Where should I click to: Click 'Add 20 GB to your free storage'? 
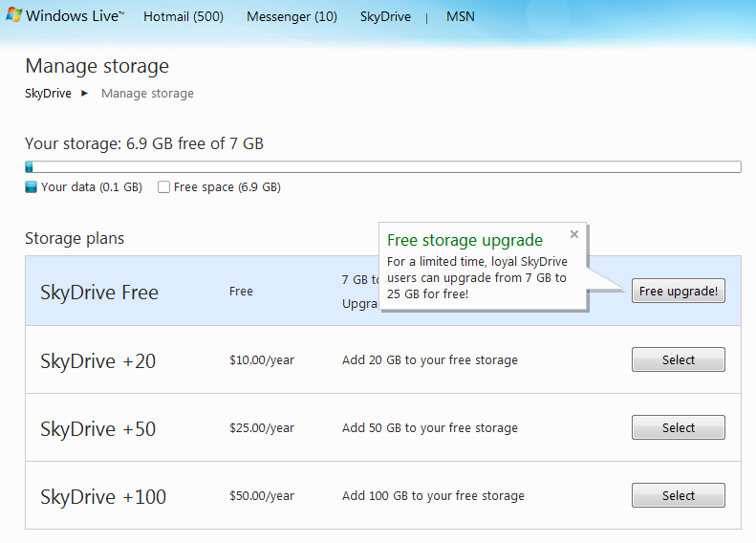[429, 360]
